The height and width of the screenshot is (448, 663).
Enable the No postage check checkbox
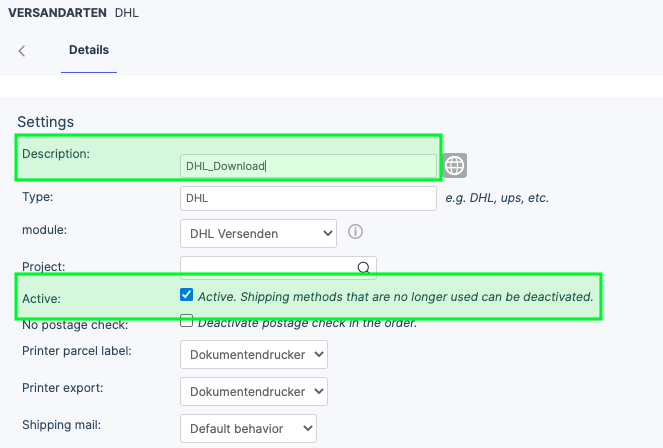click(x=186, y=320)
